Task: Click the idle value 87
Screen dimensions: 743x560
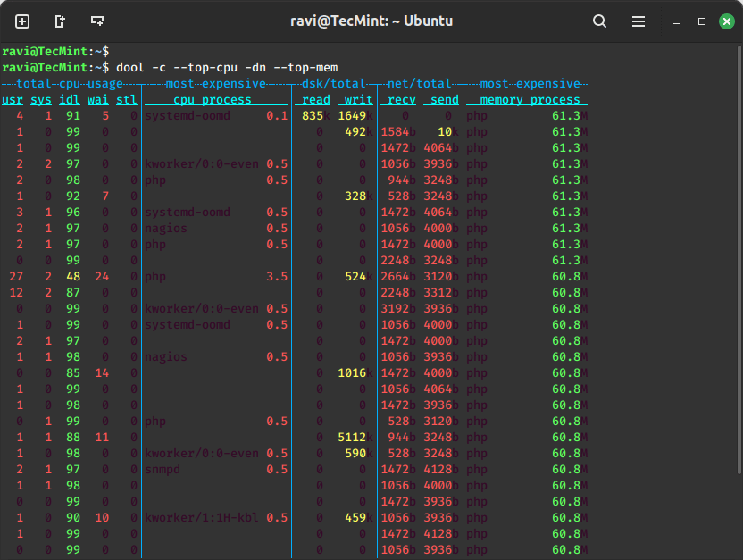Action: (73, 292)
